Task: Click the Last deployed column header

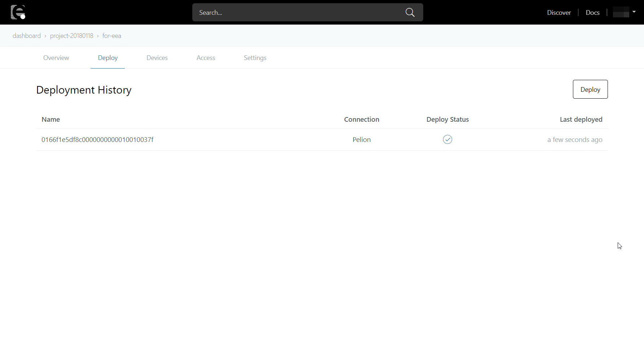Action: (581, 119)
